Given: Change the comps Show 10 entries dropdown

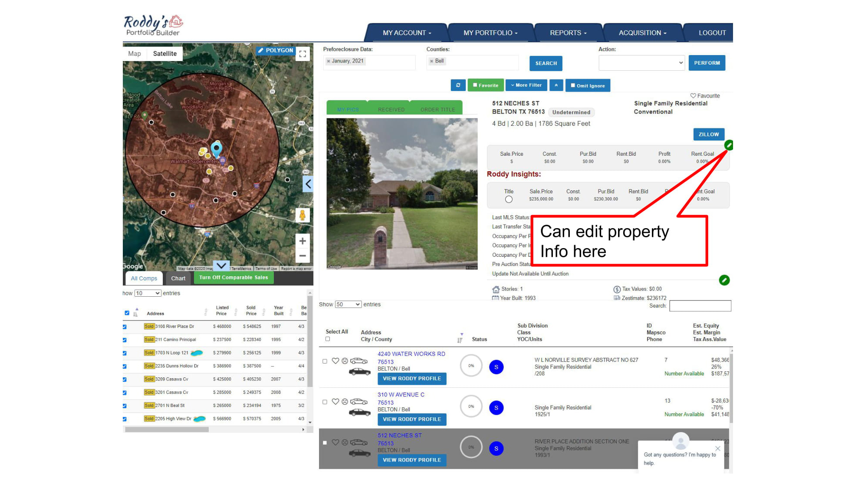Looking at the screenshot, I should pyautogui.click(x=148, y=293).
